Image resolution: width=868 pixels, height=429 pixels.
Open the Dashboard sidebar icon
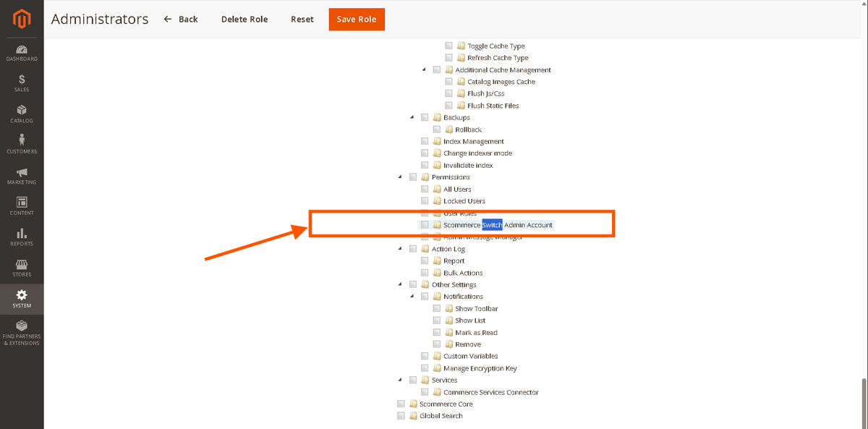[22, 49]
